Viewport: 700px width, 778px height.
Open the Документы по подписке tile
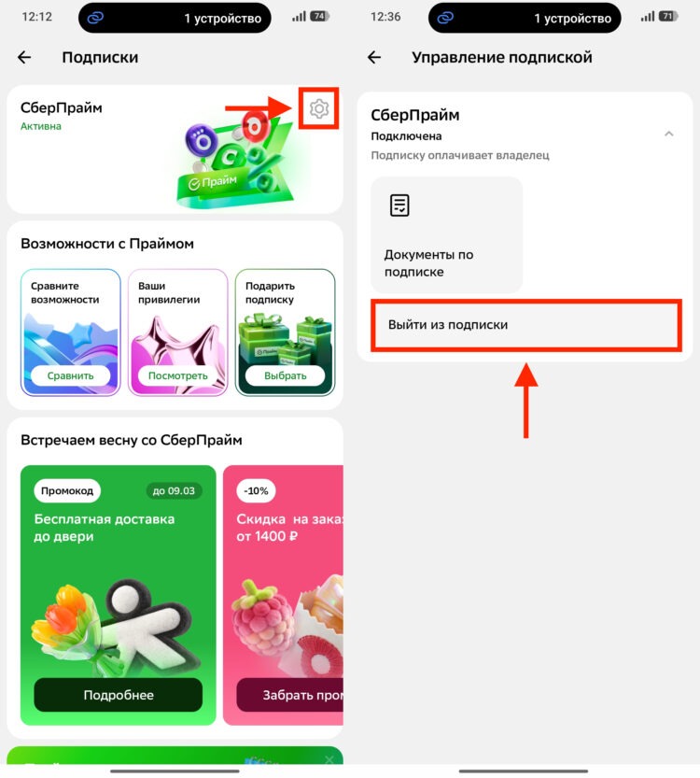pyautogui.click(x=447, y=234)
